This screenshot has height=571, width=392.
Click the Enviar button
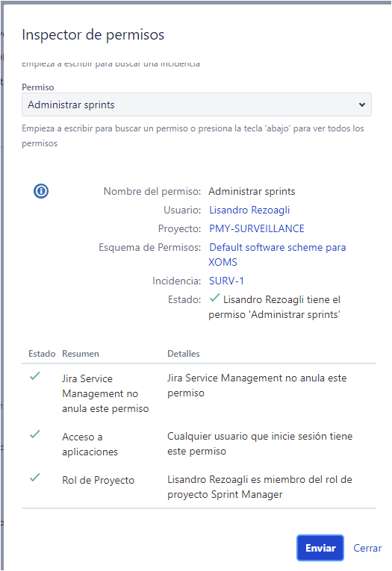[320, 548]
